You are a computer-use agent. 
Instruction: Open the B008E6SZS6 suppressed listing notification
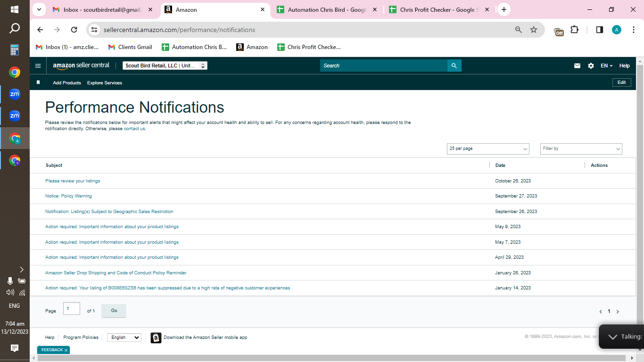167,288
